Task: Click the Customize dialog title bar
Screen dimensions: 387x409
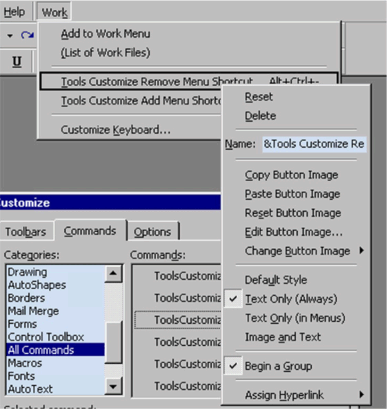Action: (110, 203)
